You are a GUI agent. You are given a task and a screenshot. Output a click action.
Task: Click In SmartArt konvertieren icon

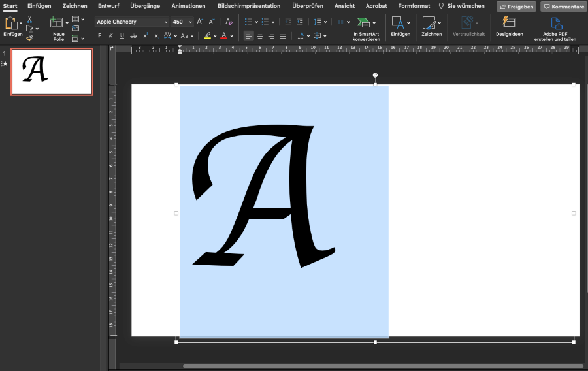coord(363,23)
